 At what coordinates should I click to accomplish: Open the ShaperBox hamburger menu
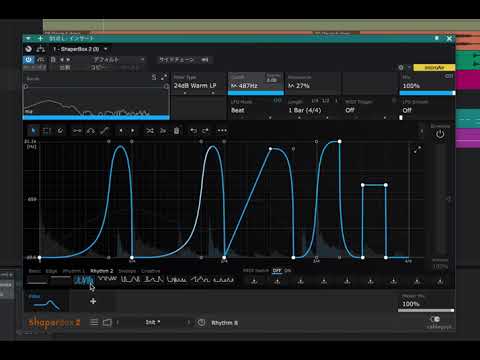[x=94, y=322]
